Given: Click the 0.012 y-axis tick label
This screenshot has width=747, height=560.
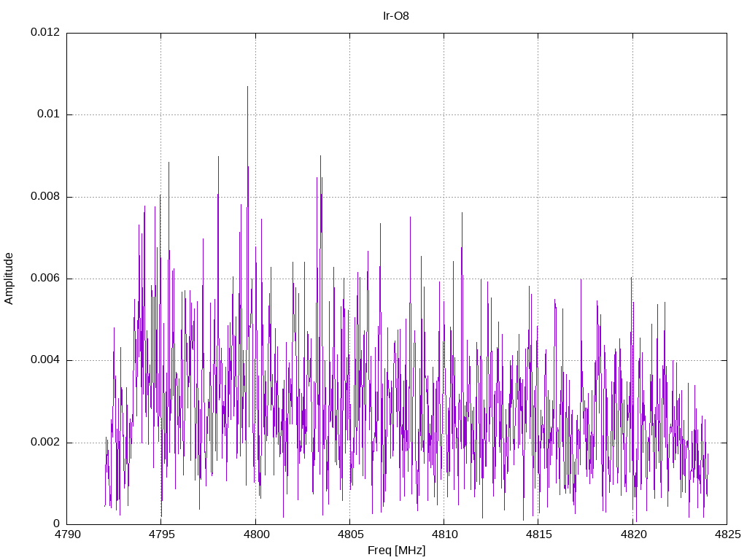Looking at the screenshot, I should pyautogui.click(x=45, y=32).
